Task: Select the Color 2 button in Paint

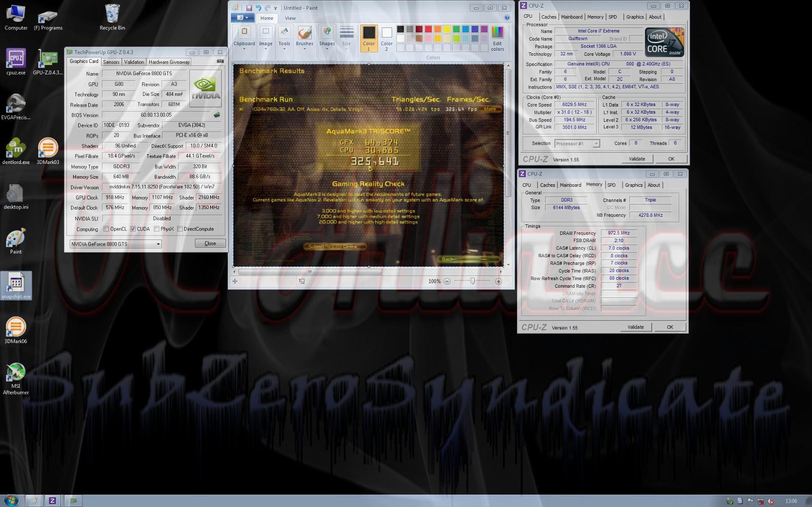Action: (x=386, y=38)
